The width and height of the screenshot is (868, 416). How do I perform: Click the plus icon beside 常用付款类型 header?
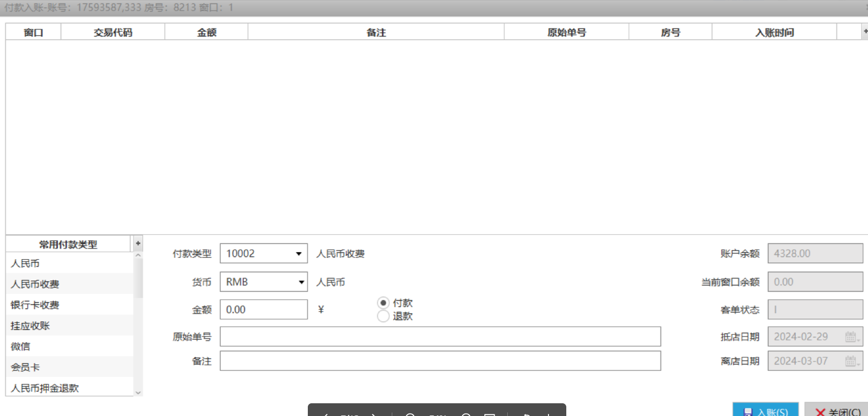138,243
